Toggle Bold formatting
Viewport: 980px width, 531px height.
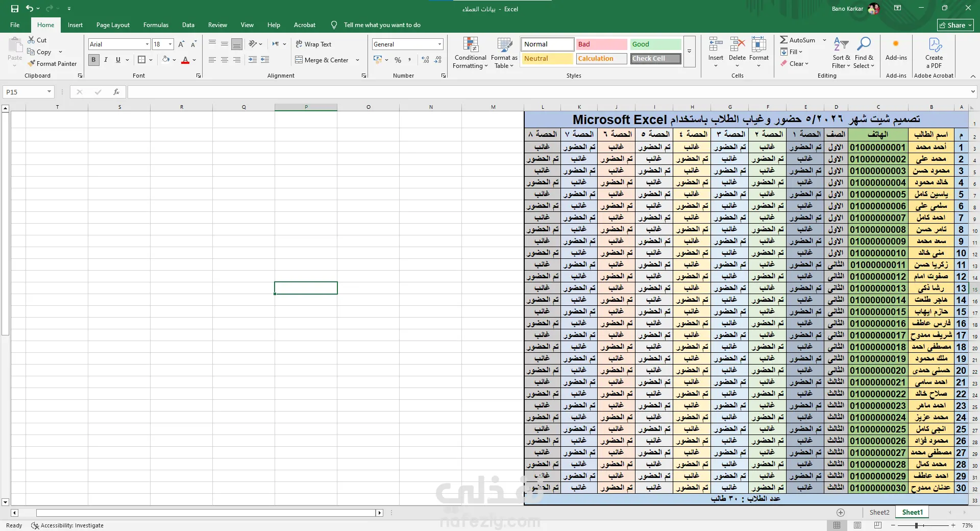pyautogui.click(x=93, y=60)
